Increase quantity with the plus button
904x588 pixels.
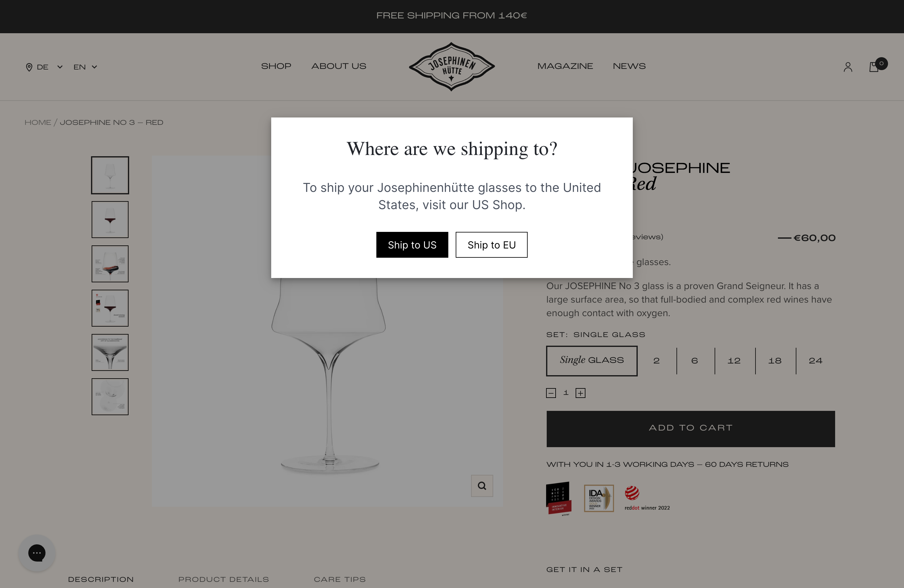point(580,393)
